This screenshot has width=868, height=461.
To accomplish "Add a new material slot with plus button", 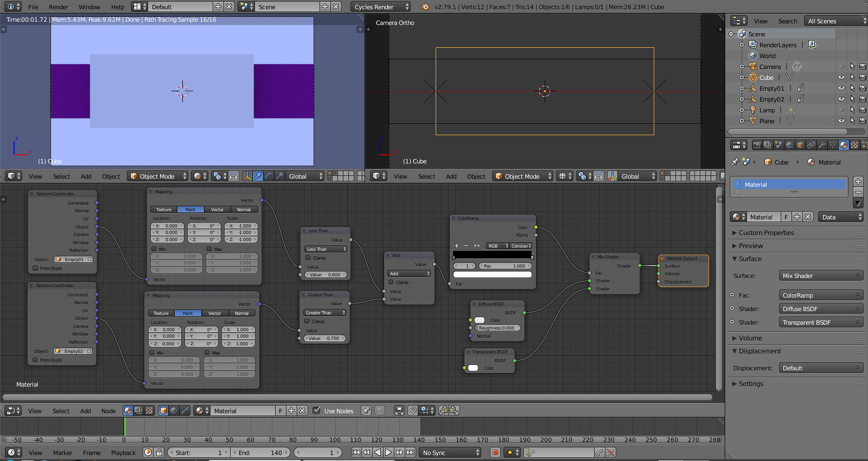I will (858, 181).
